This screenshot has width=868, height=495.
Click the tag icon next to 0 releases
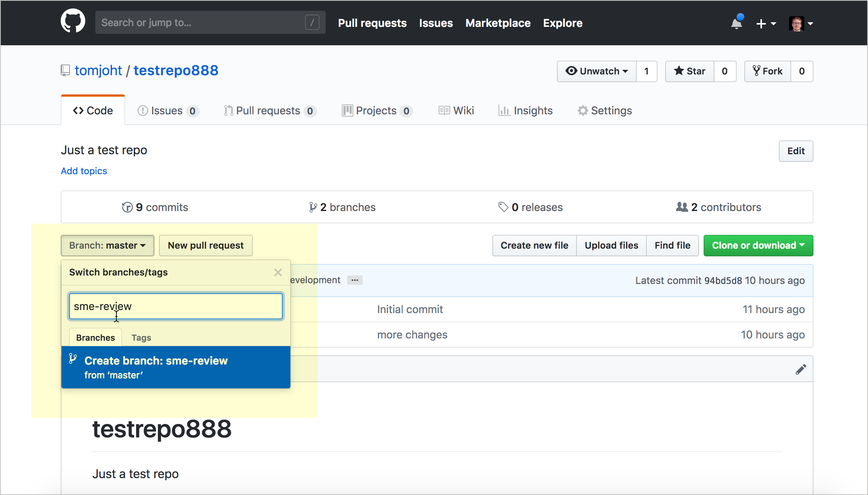[x=503, y=207]
